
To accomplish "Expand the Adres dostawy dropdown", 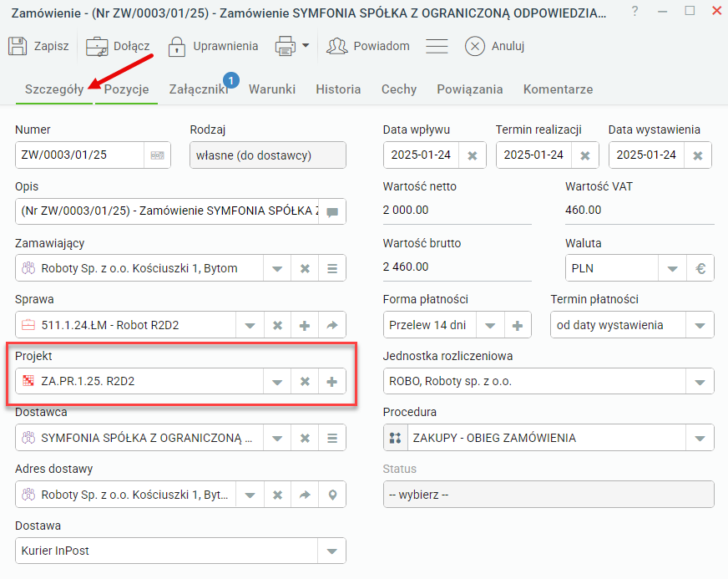I will coord(250,495).
